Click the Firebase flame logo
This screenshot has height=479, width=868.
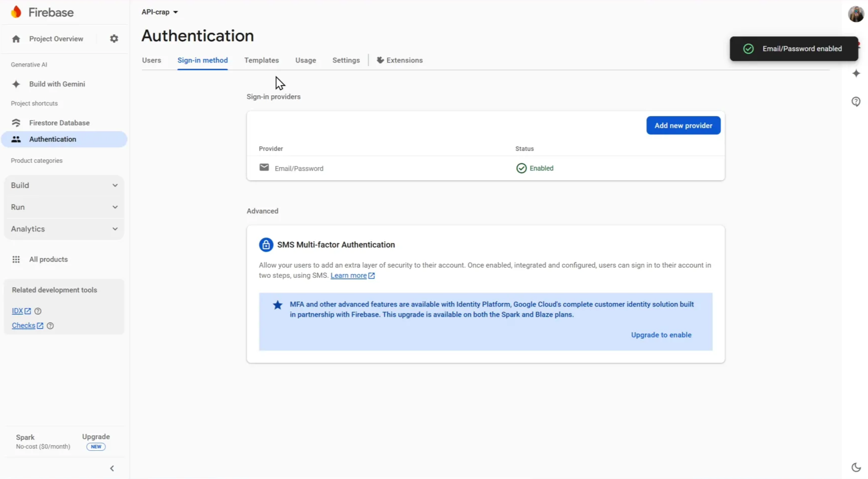16,12
